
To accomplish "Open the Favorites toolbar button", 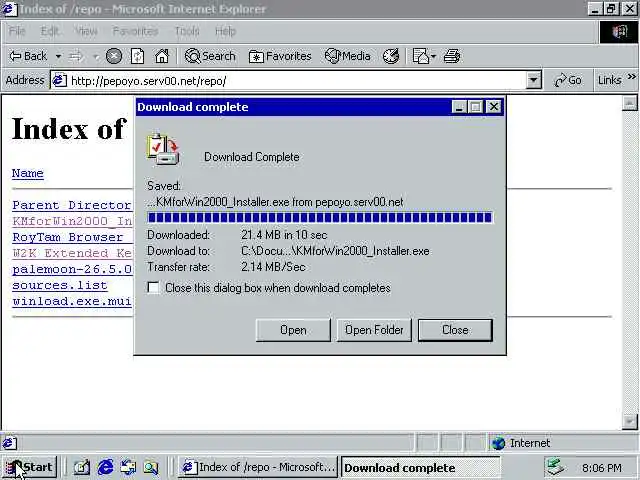I will (280, 56).
